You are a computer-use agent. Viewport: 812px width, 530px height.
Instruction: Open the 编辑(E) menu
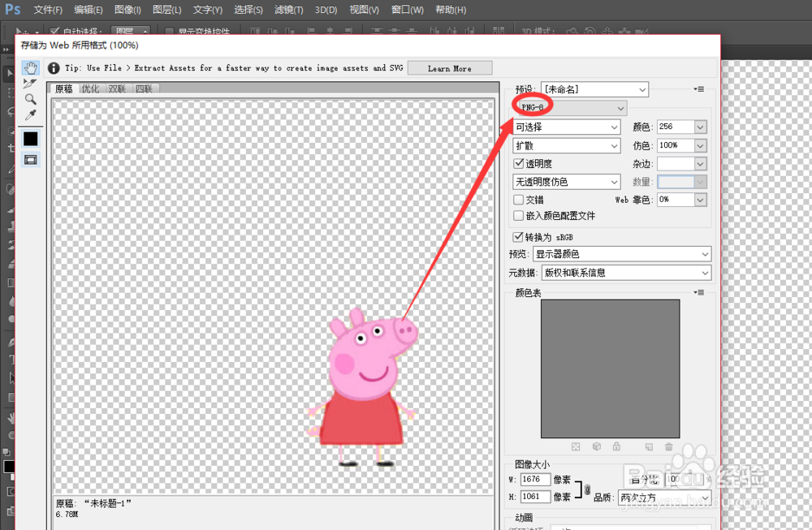(x=88, y=10)
